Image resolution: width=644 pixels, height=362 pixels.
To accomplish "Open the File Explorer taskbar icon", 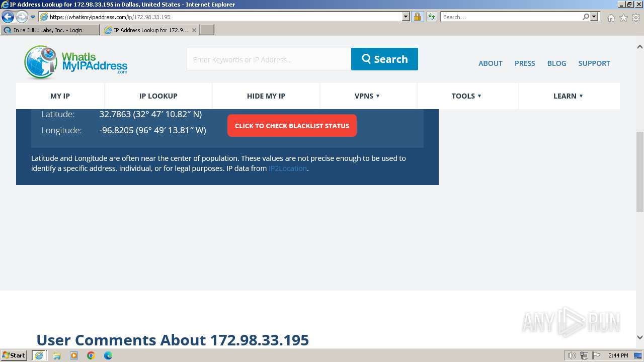I will 57,355.
